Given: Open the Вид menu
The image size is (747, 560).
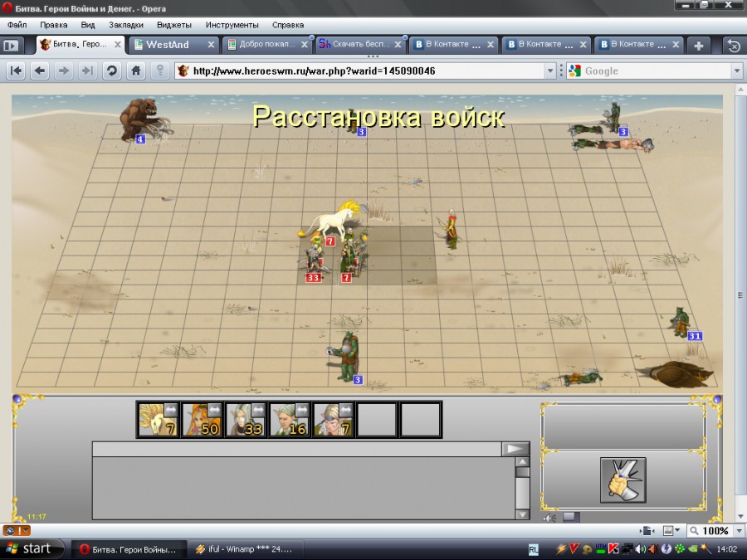Looking at the screenshot, I should click(88, 25).
